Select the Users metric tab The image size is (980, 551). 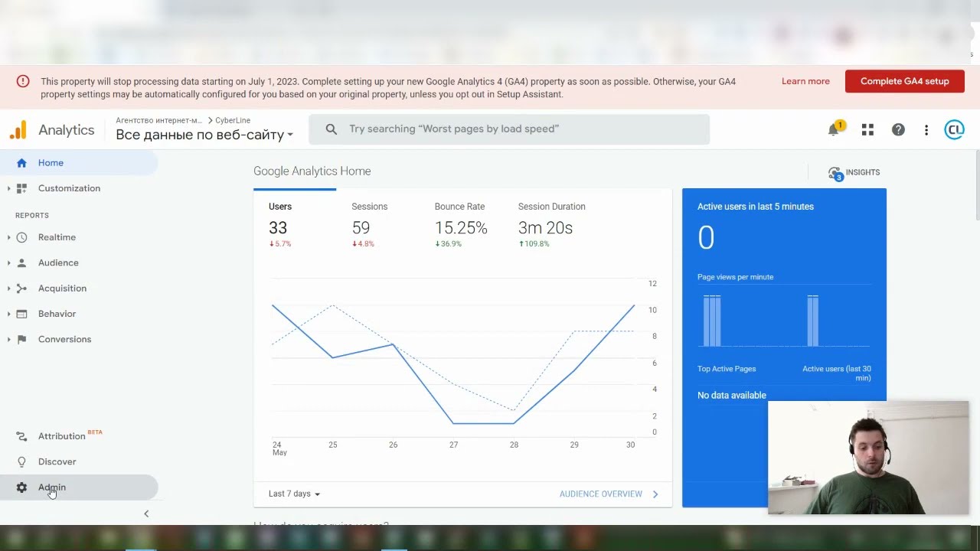coord(295,223)
